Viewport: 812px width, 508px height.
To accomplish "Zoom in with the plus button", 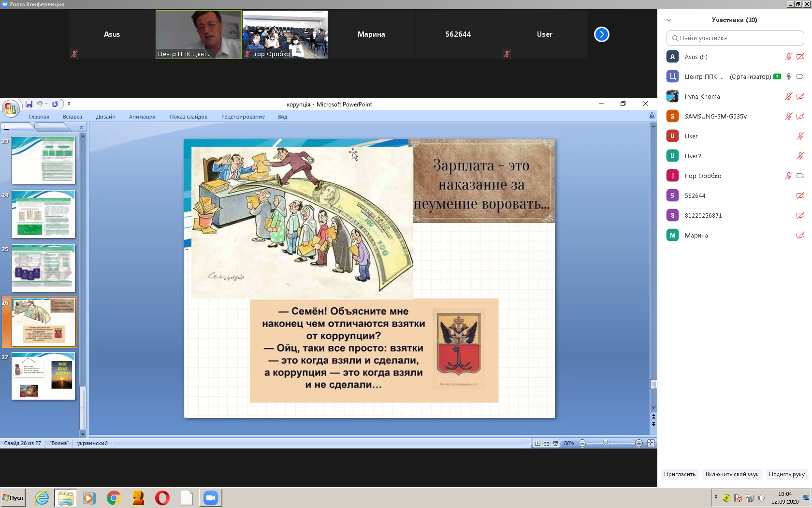I will (x=638, y=443).
